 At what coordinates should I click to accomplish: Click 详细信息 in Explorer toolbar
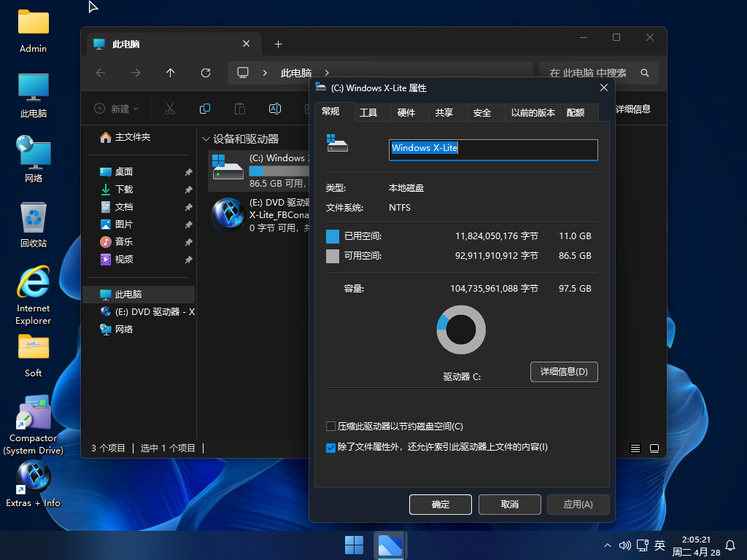pyautogui.click(x=633, y=109)
